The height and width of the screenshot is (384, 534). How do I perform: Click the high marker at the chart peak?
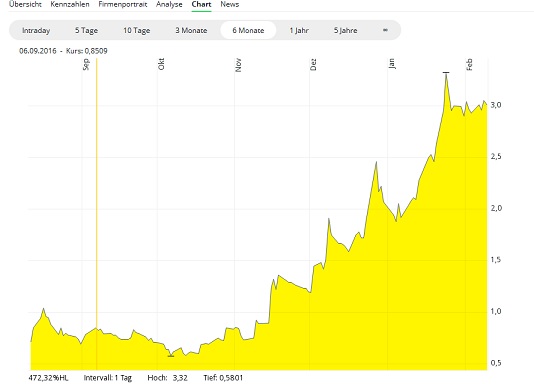click(446, 73)
